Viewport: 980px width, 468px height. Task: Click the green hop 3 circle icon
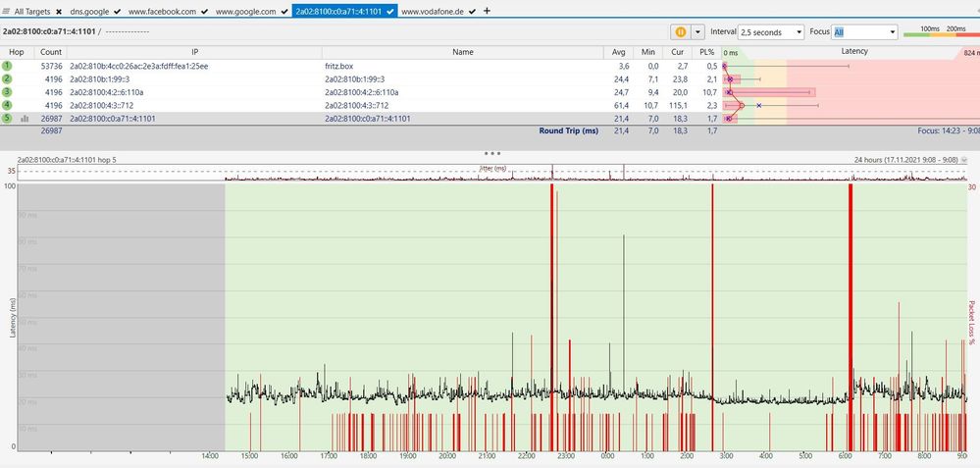click(7, 92)
